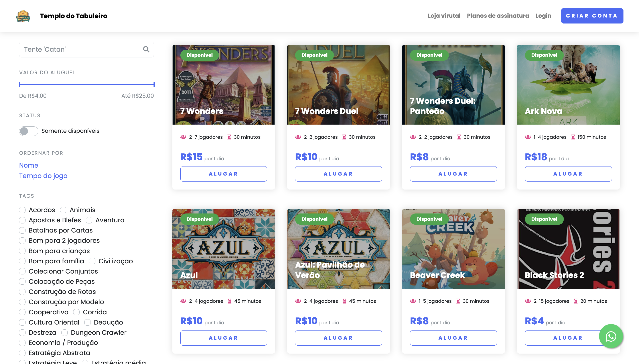Click players icon on 7 Wonders Duel card
This screenshot has width=639, height=364.
tap(298, 137)
